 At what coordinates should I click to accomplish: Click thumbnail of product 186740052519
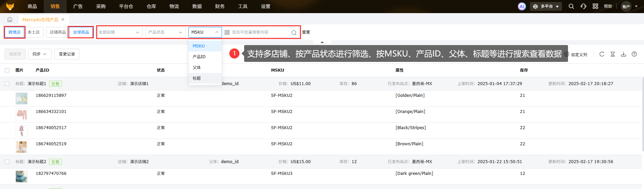click(22, 147)
